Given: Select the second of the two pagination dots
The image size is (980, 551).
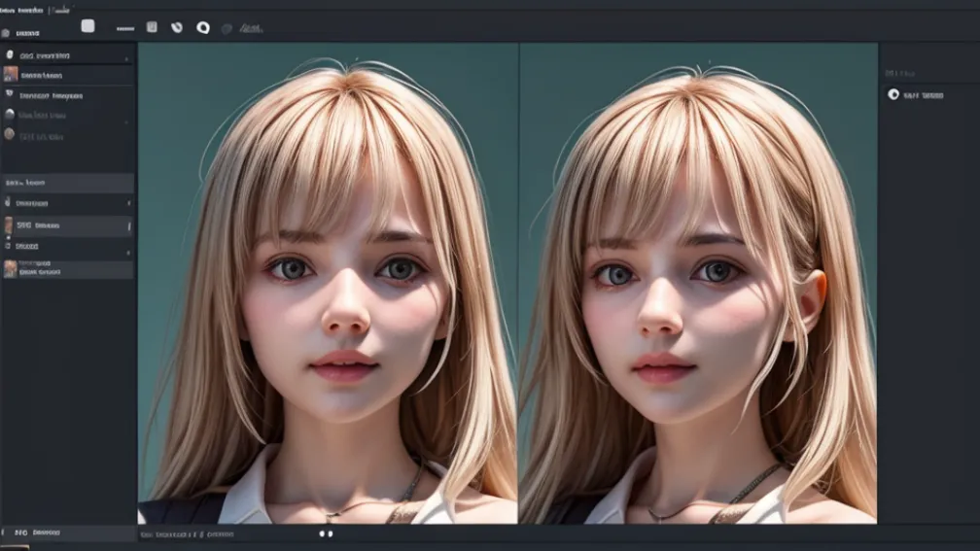Looking at the screenshot, I should pos(331,534).
